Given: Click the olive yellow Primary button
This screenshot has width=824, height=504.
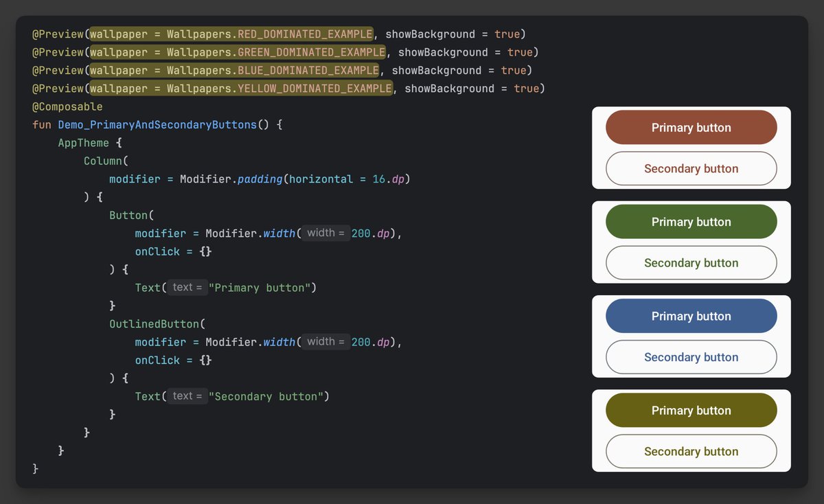Looking at the screenshot, I should pyautogui.click(x=691, y=410).
